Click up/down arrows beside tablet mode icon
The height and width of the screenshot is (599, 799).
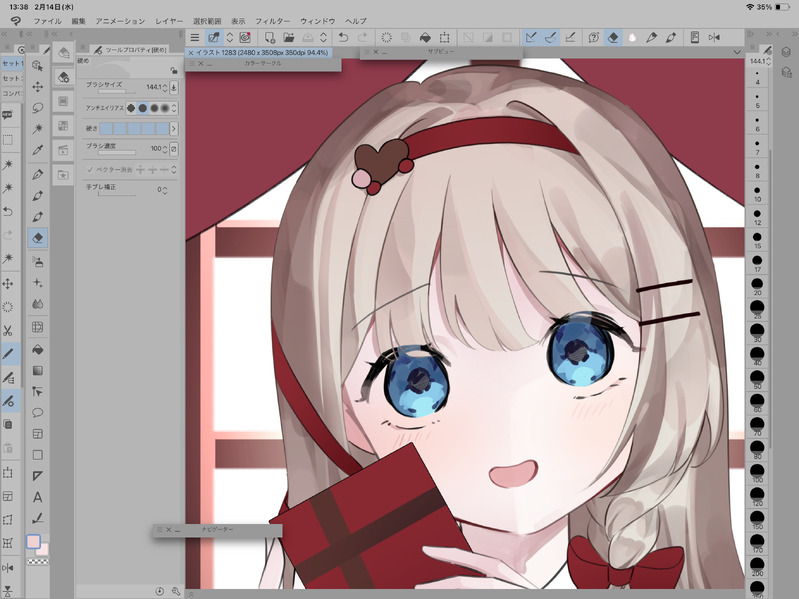tap(230, 37)
